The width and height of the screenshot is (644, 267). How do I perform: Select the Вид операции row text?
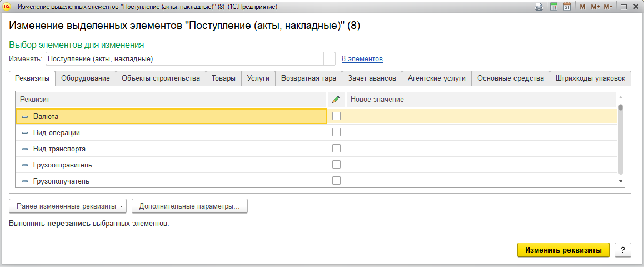click(57, 133)
